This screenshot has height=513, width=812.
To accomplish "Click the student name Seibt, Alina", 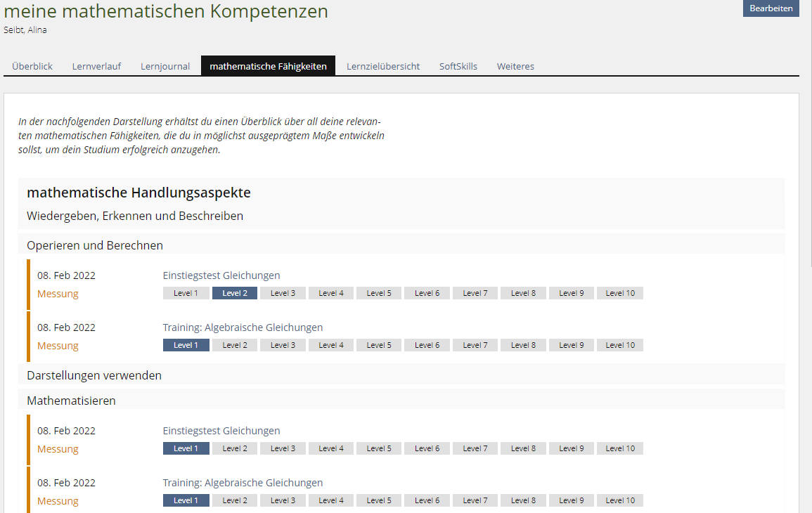I will click(25, 30).
